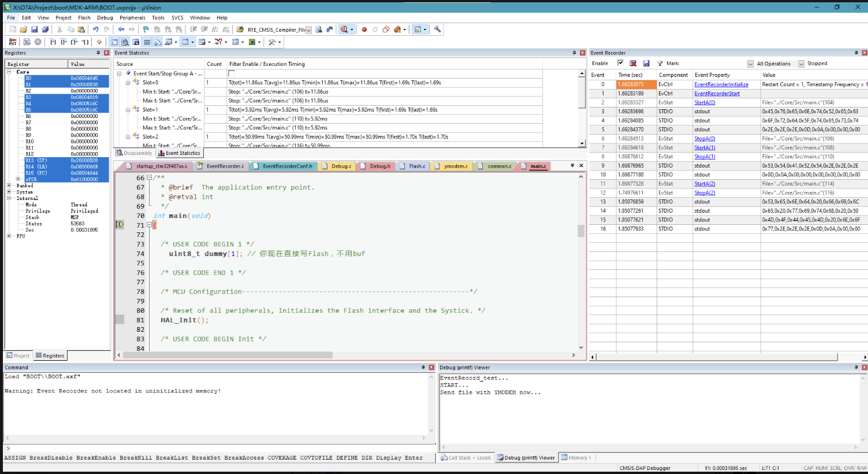Click the Step Over debug icon

pos(64,42)
